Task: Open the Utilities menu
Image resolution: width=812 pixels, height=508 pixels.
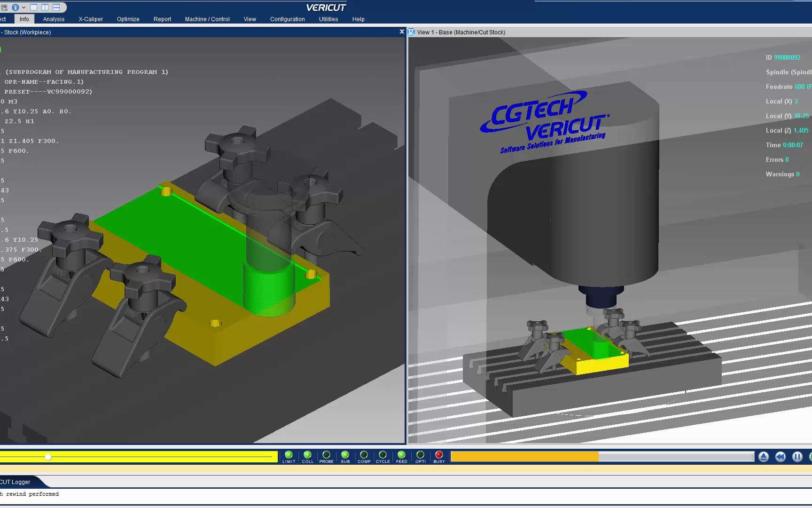Action: click(328, 19)
